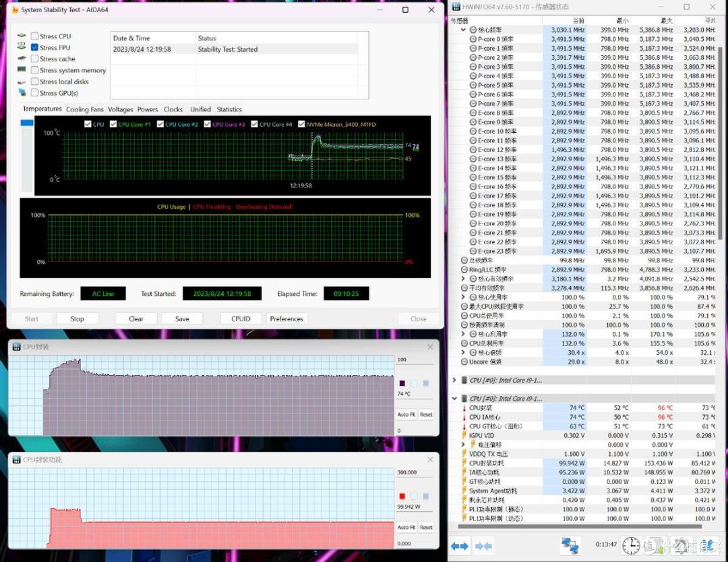The height and width of the screenshot is (562, 728).
Task: Click the lightning icon on the CPU封装功耗 row
Action: (x=464, y=463)
